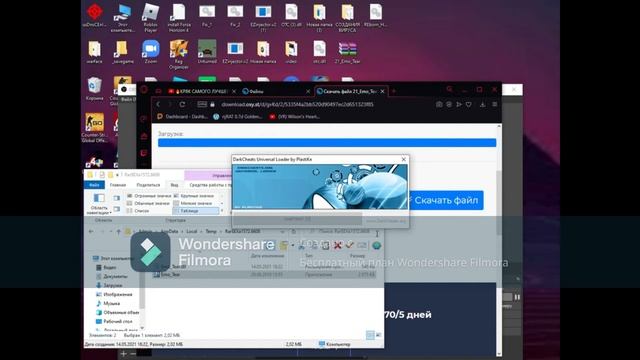640x360 pixels.
Task: Close the DarkCheats Universal Loader dialog
Action: pyautogui.click(x=404, y=159)
